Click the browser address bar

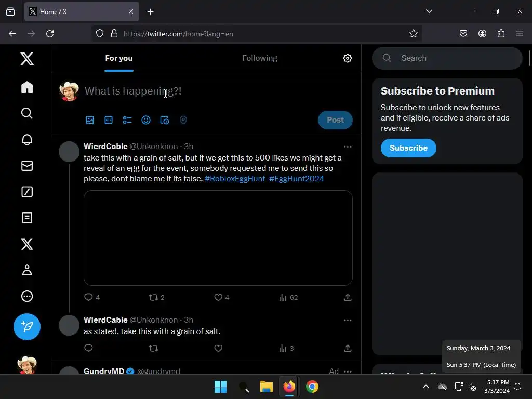click(258, 34)
